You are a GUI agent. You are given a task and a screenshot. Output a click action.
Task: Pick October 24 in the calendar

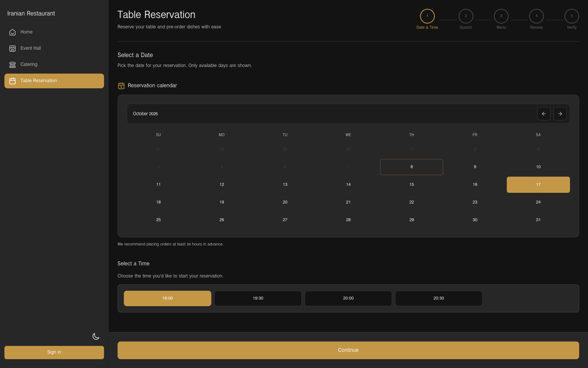pos(538,202)
